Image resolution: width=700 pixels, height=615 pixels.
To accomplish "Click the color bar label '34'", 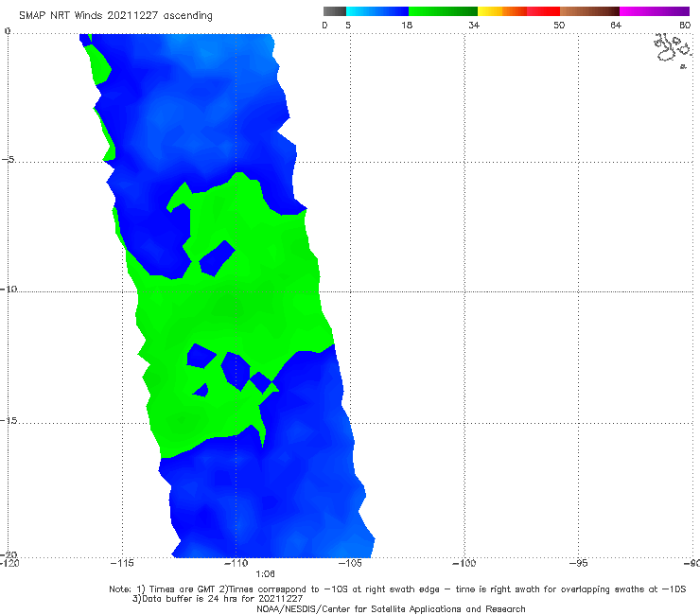I will tap(474, 25).
